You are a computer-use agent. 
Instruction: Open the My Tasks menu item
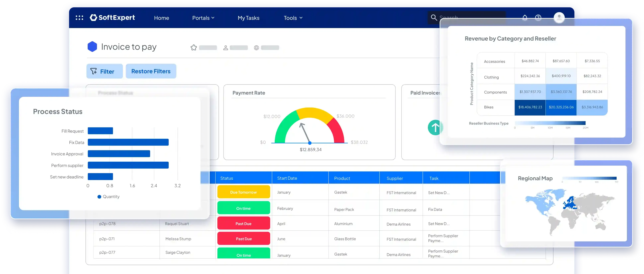pyautogui.click(x=249, y=18)
